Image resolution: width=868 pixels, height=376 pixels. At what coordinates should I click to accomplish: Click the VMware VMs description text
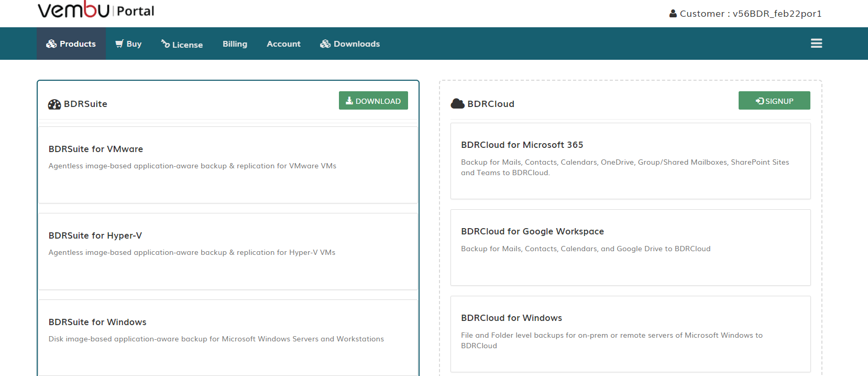pos(192,166)
